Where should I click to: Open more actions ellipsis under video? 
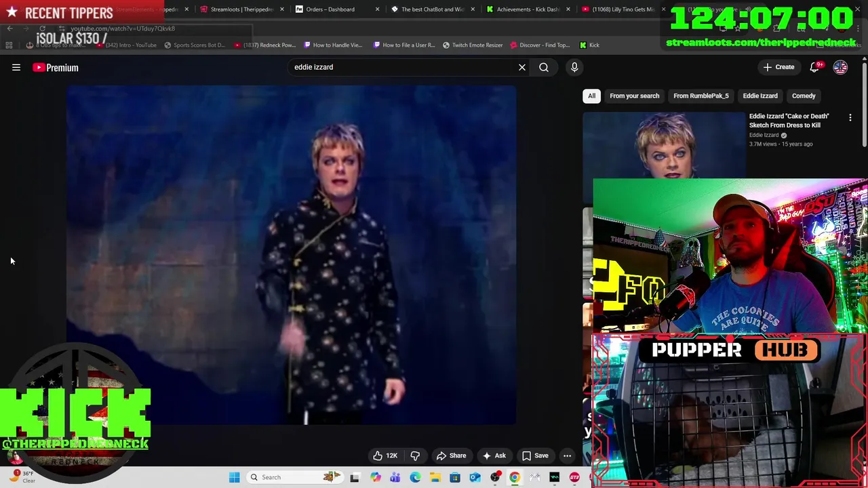point(567,455)
